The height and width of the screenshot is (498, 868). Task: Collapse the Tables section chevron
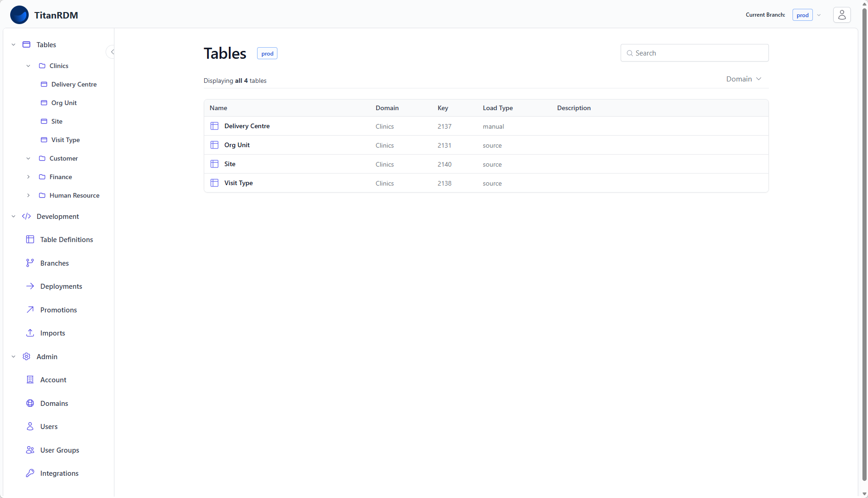13,44
